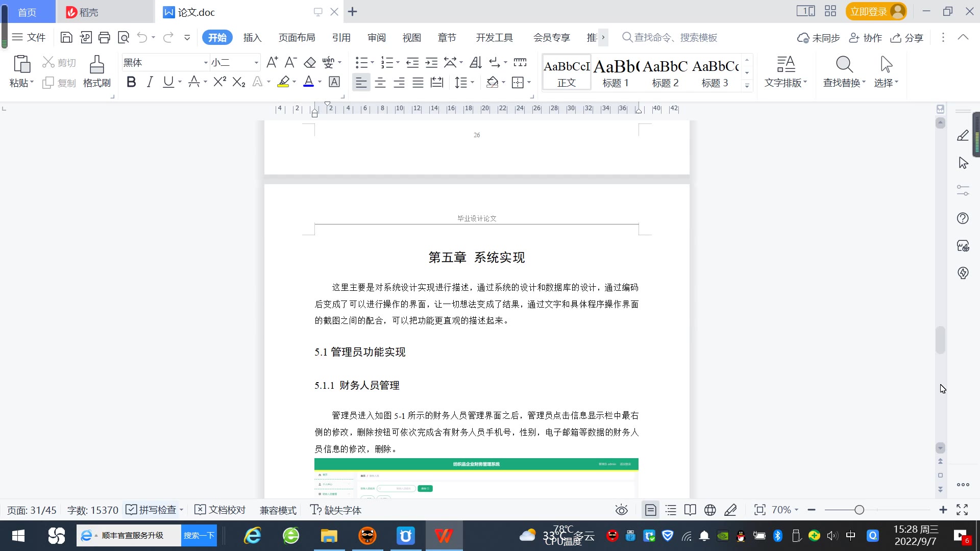The height and width of the screenshot is (551, 980).
Task: Click the font color A swatch
Action: pos(308,82)
